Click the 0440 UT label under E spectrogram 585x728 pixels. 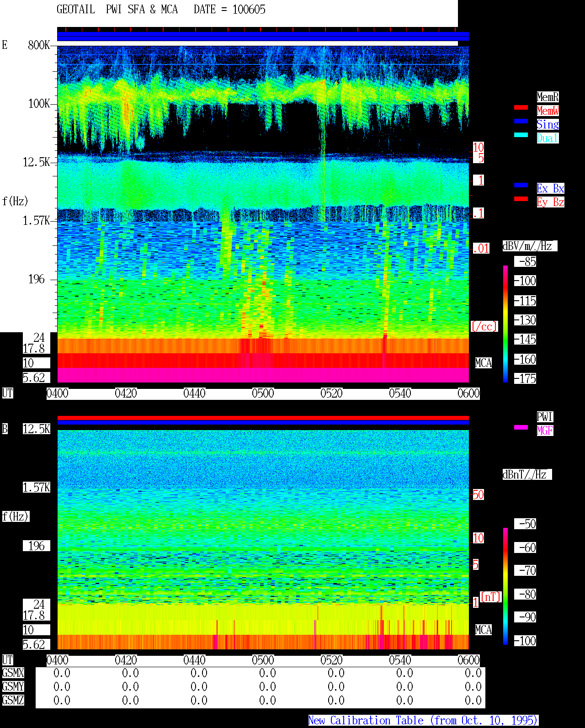[x=194, y=393]
